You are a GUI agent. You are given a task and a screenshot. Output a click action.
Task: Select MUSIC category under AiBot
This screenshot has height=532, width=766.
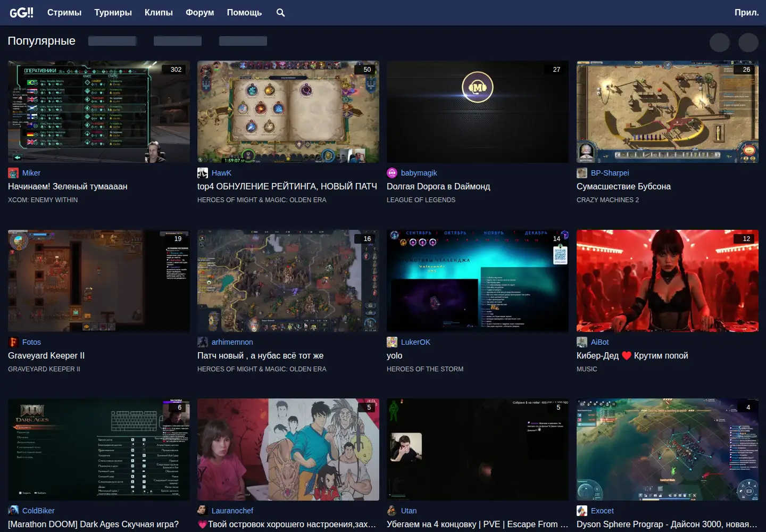pos(587,369)
